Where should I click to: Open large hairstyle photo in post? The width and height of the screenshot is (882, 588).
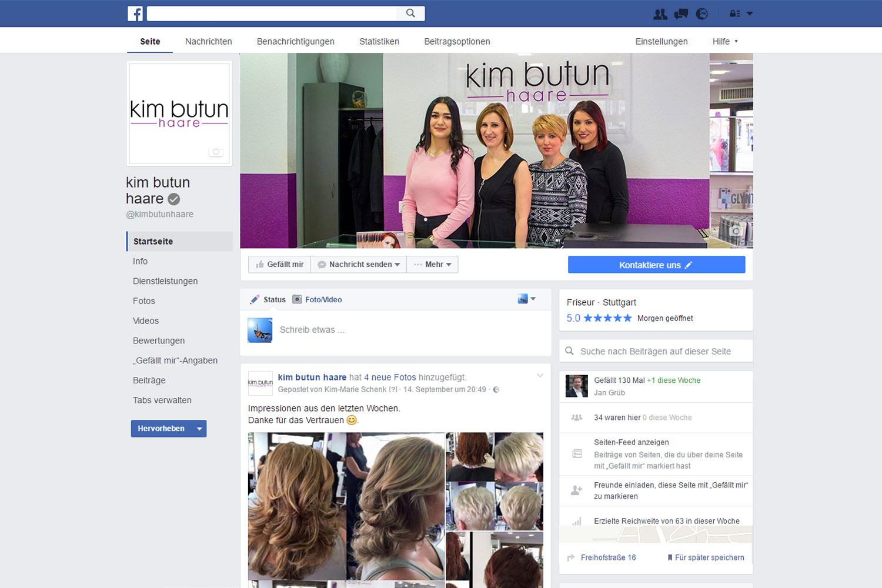(x=346, y=507)
